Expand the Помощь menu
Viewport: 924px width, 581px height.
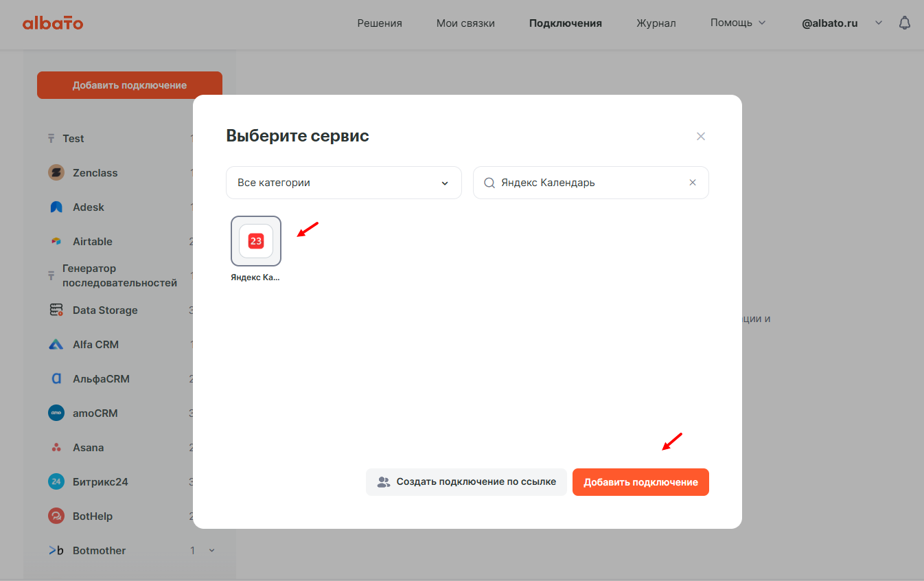coord(737,23)
